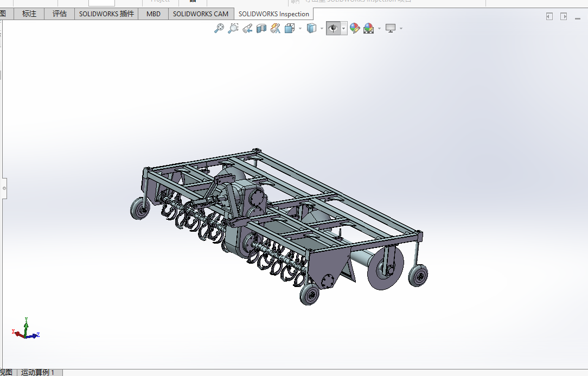Select the MBD tab
Screen dimensions: 588x376
pyautogui.click(x=154, y=14)
